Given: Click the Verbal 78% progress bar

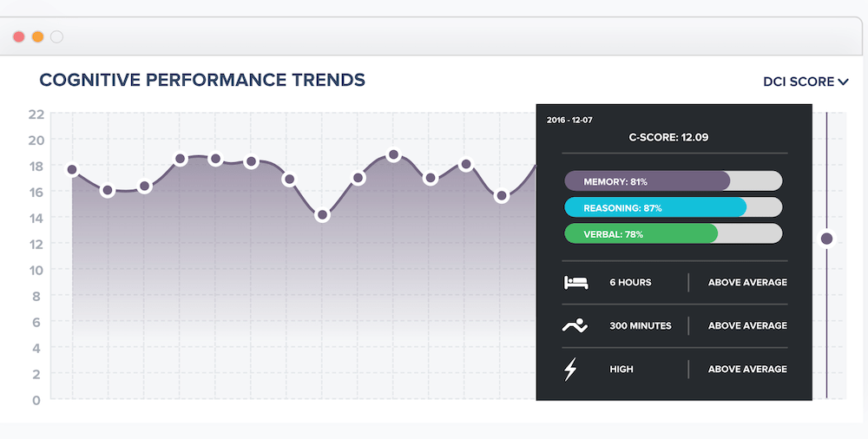Looking at the screenshot, I should point(674,233).
